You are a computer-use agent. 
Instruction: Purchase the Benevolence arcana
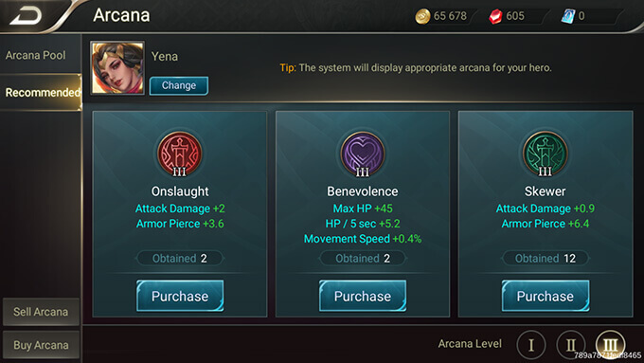pyautogui.click(x=363, y=296)
